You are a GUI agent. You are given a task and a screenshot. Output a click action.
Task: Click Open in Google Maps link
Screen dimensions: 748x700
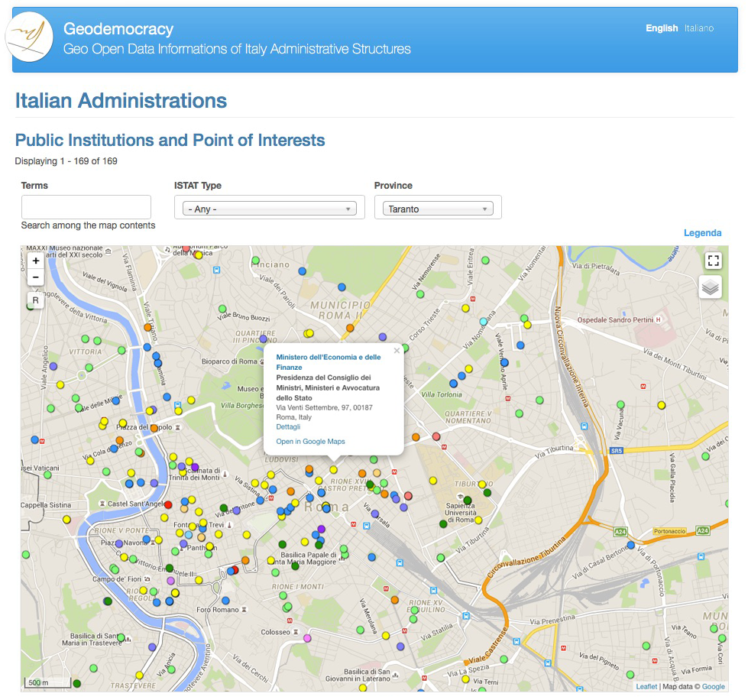(x=310, y=442)
